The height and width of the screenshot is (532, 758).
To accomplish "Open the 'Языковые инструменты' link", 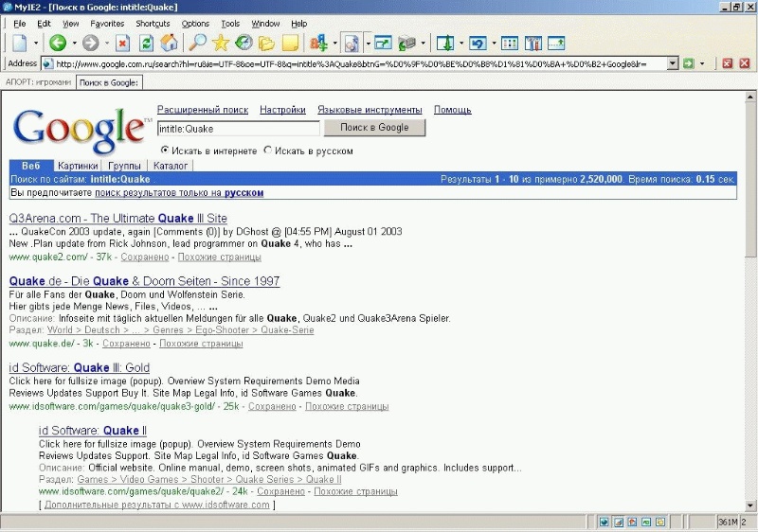I will click(x=370, y=110).
